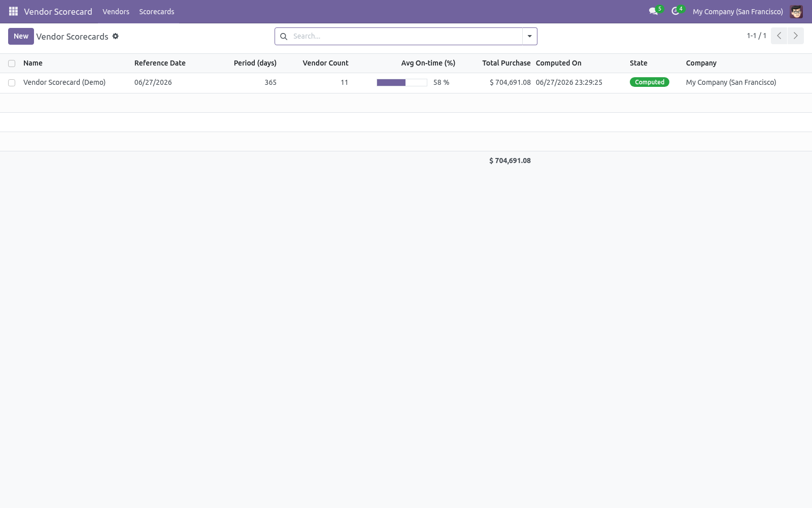Tick the Vendor Scorecard (Demo) row checkbox
The height and width of the screenshot is (508, 812).
pos(12,83)
